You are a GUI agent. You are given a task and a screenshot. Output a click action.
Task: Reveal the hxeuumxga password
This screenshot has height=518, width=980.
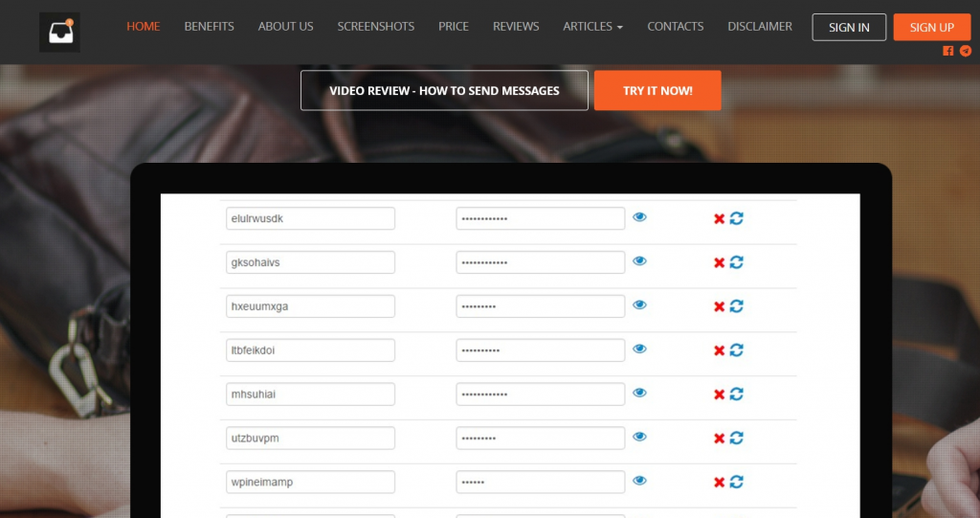[x=639, y=304]
